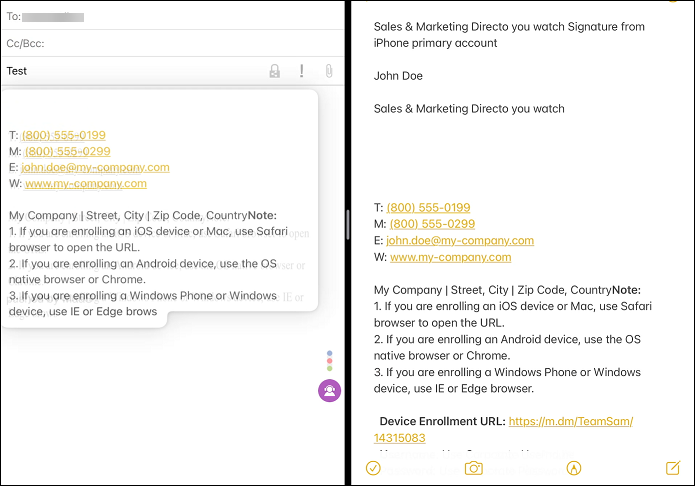Create new note with compose icon
The width and height of the screenshot is (695, 486).
coord(673,467)
